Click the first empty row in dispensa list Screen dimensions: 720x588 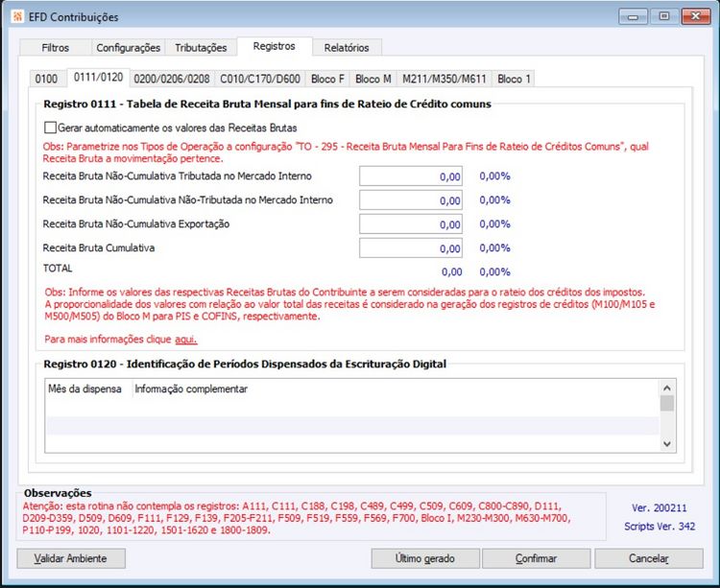352,408
